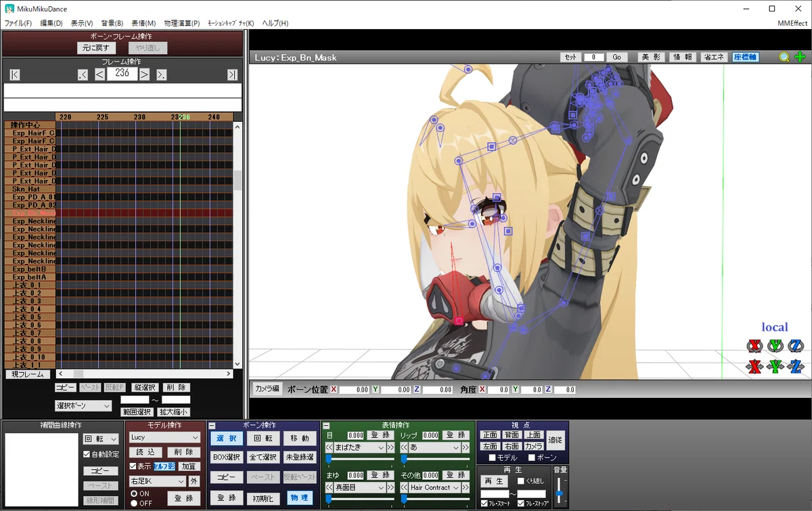Click the 目 eye morph slider
The image size is (812, 511).
[x=360, y=460]
